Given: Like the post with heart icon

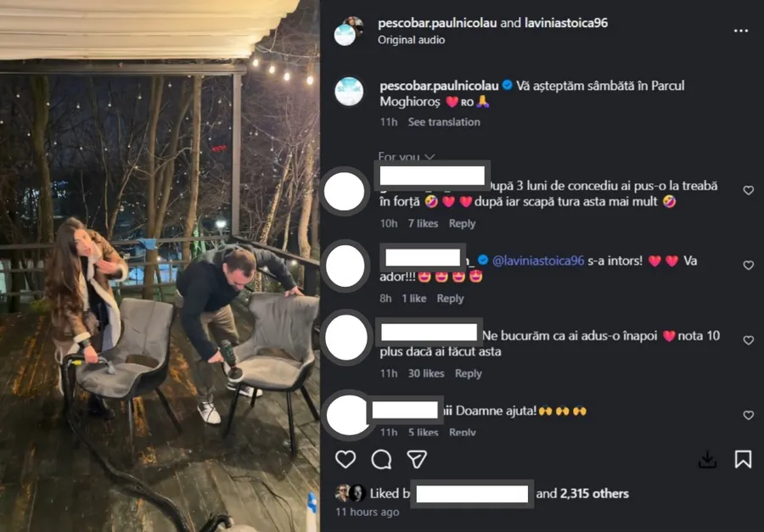Looking at the screenshot, I should click(345, 459).
